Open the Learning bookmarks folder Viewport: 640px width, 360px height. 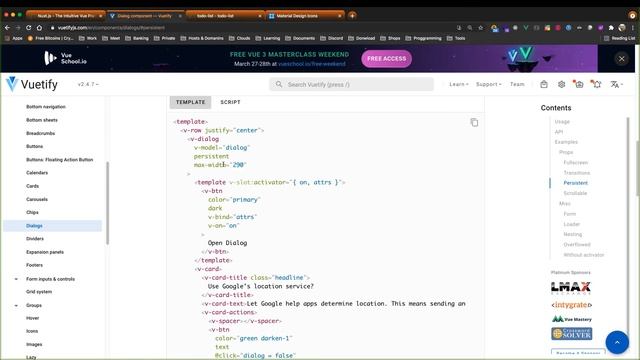point(268,38)
